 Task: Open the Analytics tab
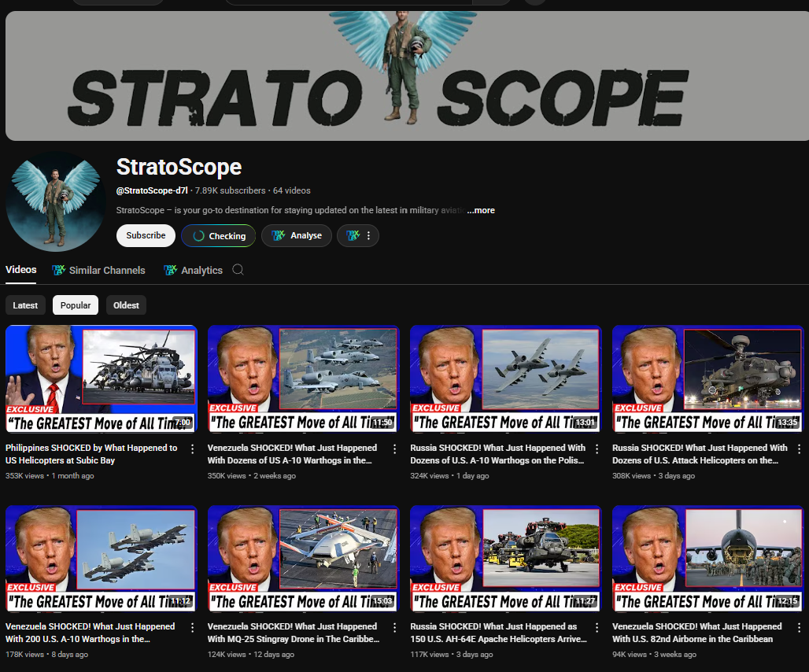(x=194, y=270)
